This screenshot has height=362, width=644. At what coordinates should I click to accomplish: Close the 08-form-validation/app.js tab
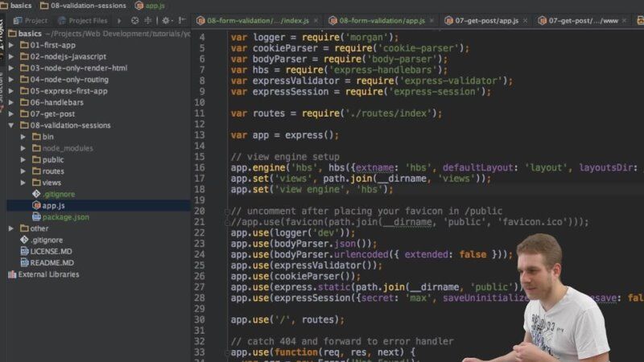[431, 21]
